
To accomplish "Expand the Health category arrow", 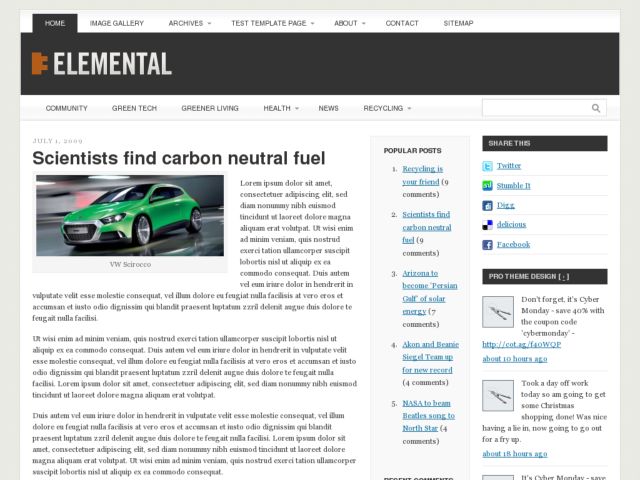I will pyautogui.click(x=297, y=109).
